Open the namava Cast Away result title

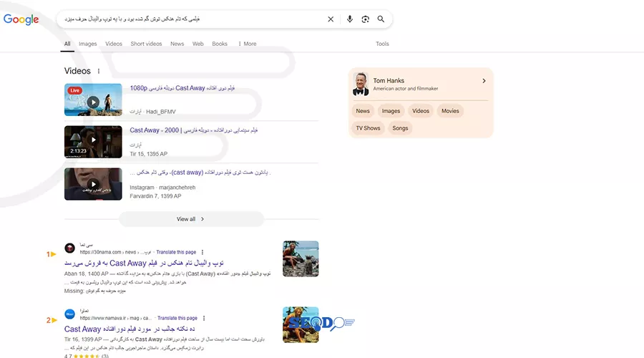[x=130, y=329]
